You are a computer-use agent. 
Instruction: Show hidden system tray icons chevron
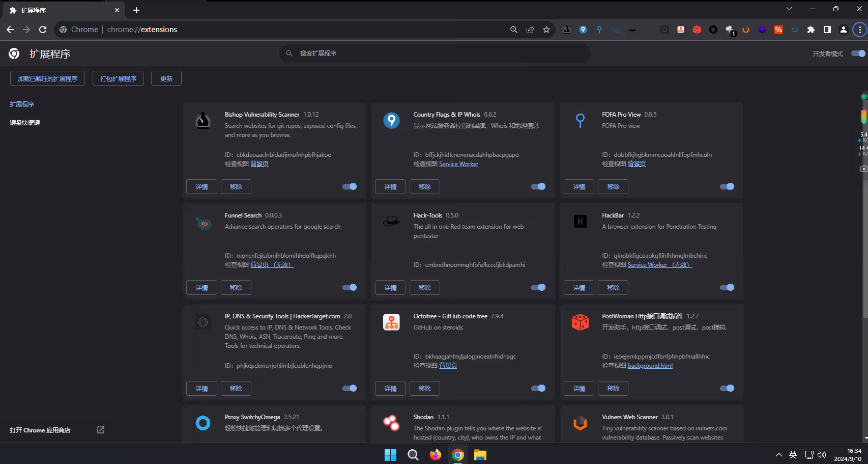pyautogui.click(x=778, y=455)
